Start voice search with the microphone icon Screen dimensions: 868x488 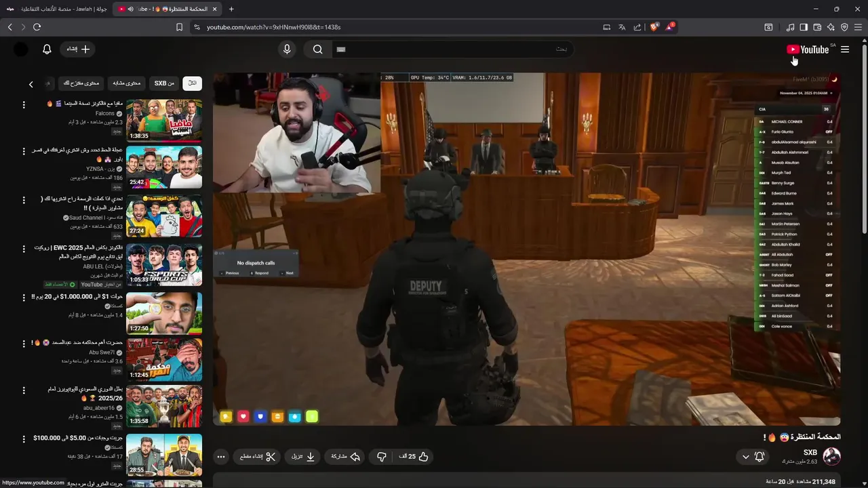coord(287,49)
